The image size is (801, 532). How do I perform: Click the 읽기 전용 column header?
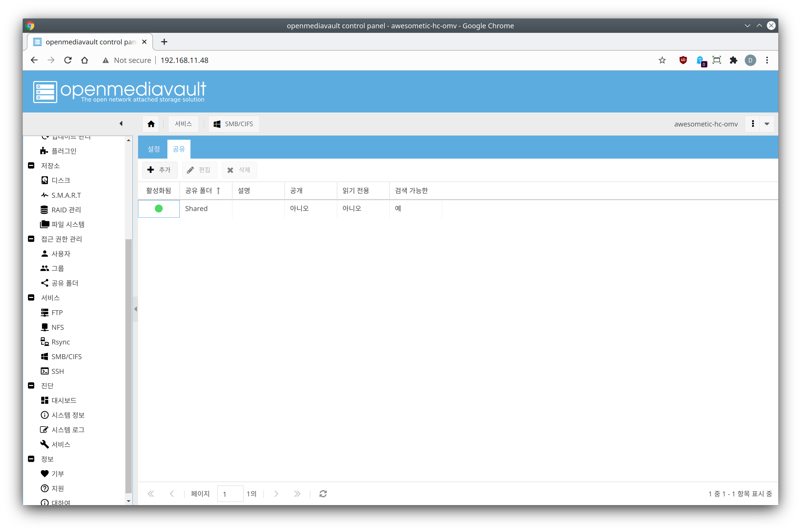point(363,191)
